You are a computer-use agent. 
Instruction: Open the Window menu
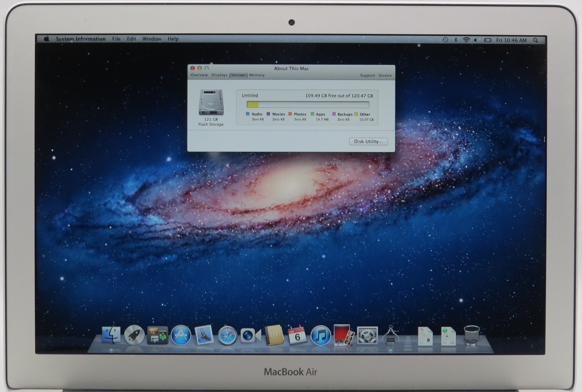(x=152, y=39)
